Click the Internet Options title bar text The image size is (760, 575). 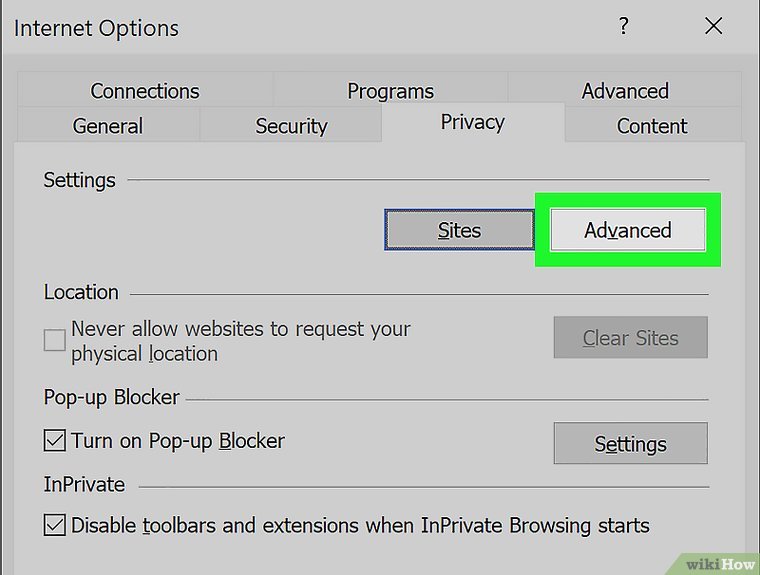[96, 28]
